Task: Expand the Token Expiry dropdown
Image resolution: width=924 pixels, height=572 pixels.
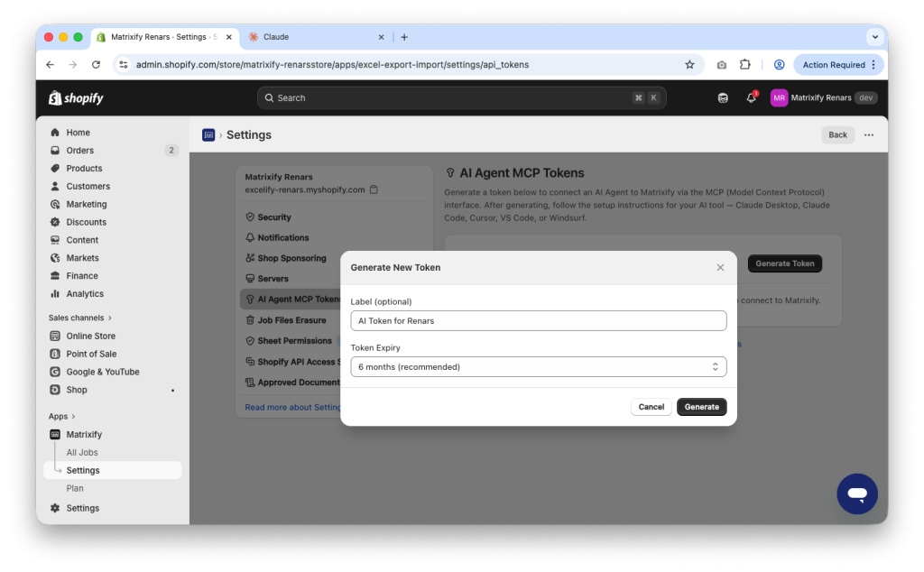Action: 538,366
